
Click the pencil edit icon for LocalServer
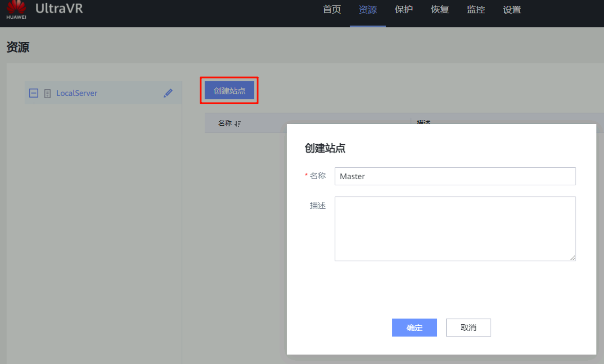[x=168, y=93]
